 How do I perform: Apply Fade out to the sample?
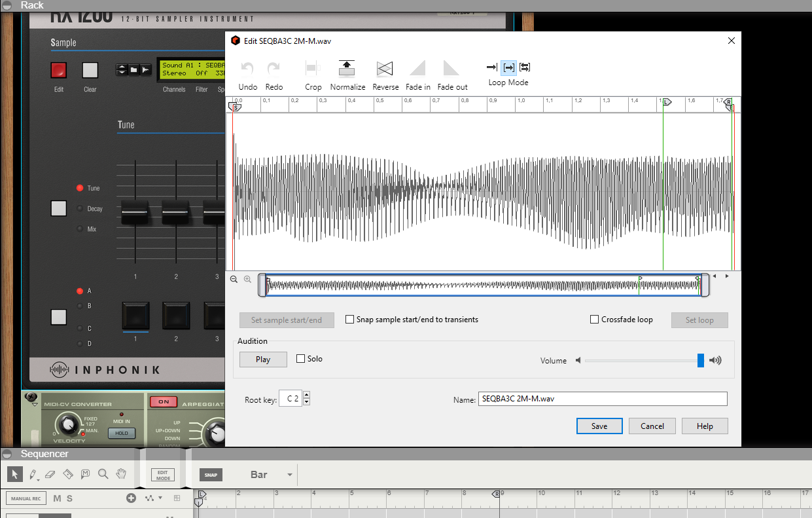[x=451, y=68]
